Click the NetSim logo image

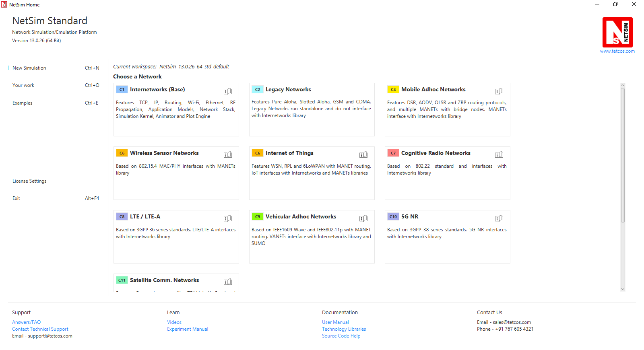point(617,32)
